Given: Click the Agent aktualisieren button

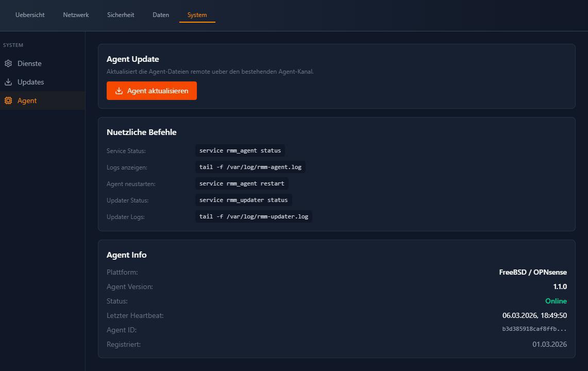Looking at the screenshot, I should click(x=152, y=91).
